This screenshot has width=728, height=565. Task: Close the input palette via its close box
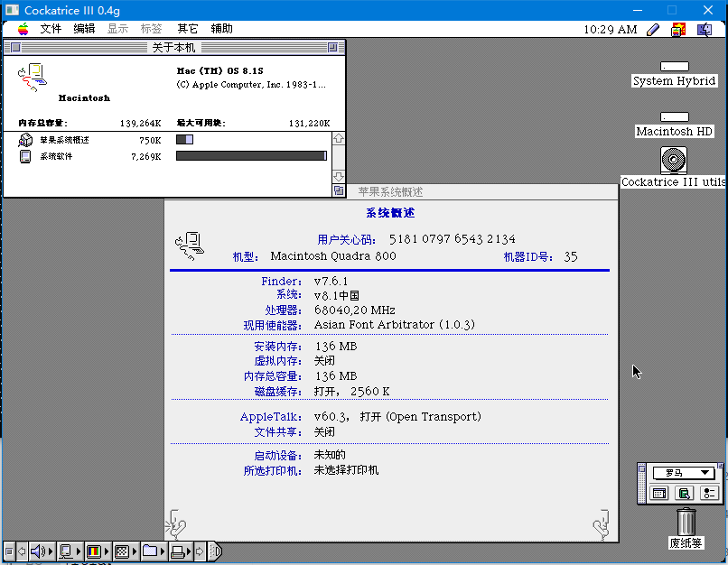click(x=642, y=469)
